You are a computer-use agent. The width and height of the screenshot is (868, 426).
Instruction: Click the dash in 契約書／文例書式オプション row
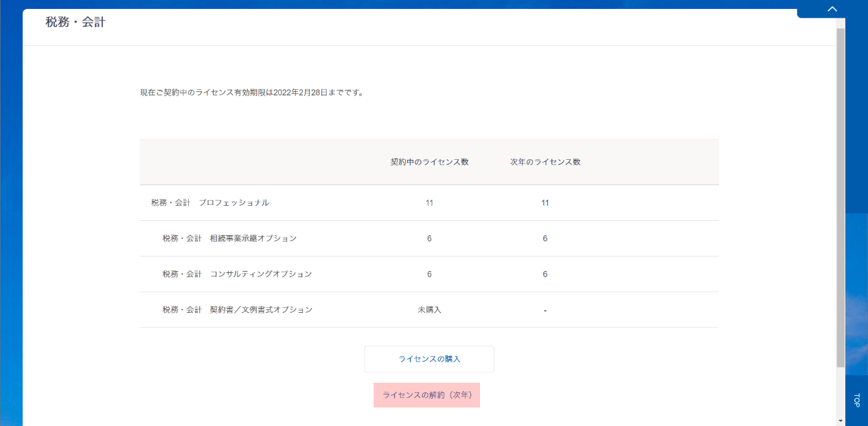(x=545, y=311)
